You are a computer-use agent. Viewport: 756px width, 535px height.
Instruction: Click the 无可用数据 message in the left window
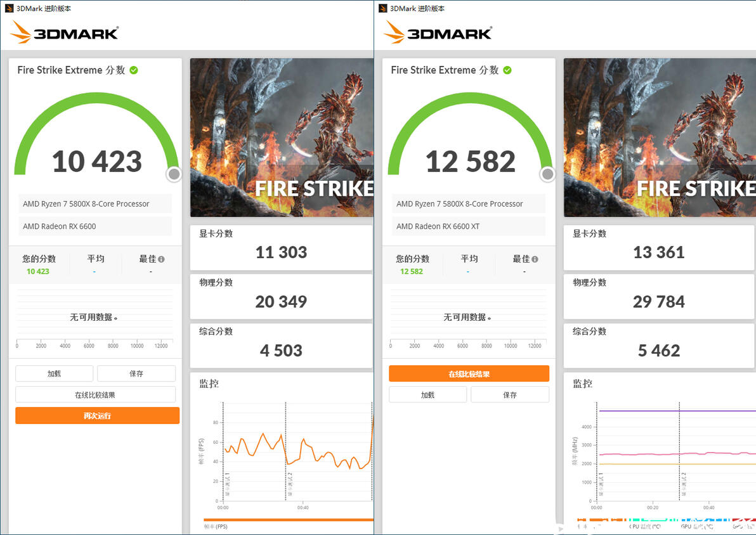[x=94, y=317]
